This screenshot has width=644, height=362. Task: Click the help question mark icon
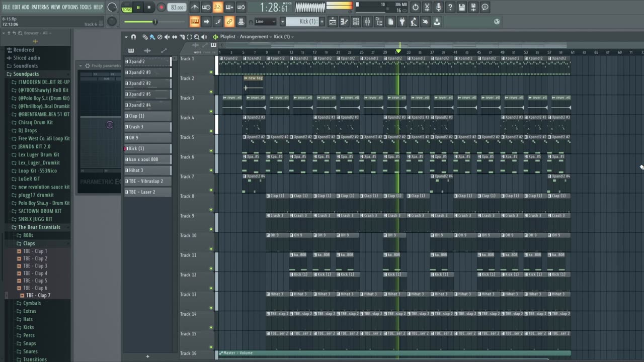point(450,7)
